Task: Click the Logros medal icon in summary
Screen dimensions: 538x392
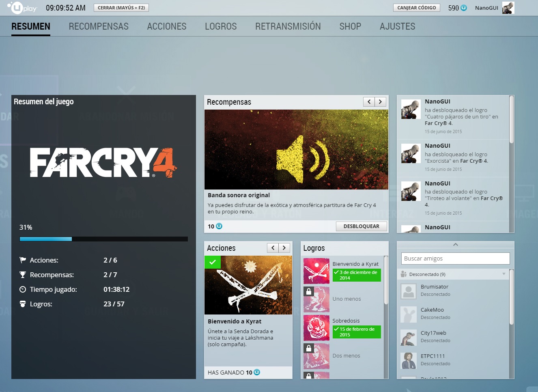Action: 23,304
